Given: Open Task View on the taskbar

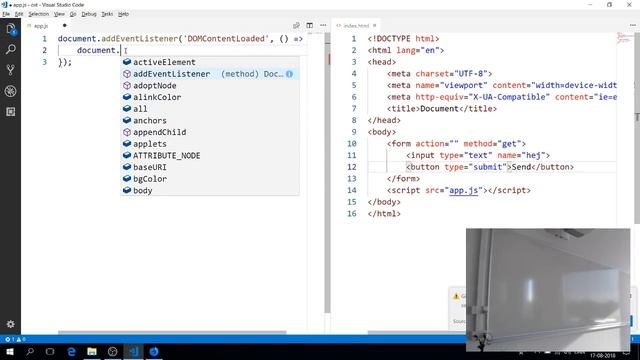Looking at the screenshot, I should 50,351.
